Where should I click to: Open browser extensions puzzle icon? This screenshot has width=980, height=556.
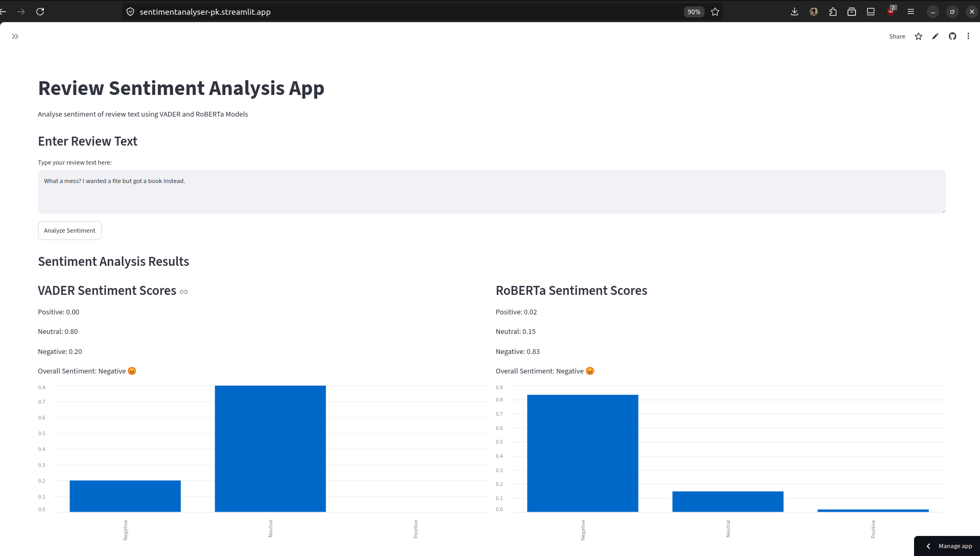(833, 12)
